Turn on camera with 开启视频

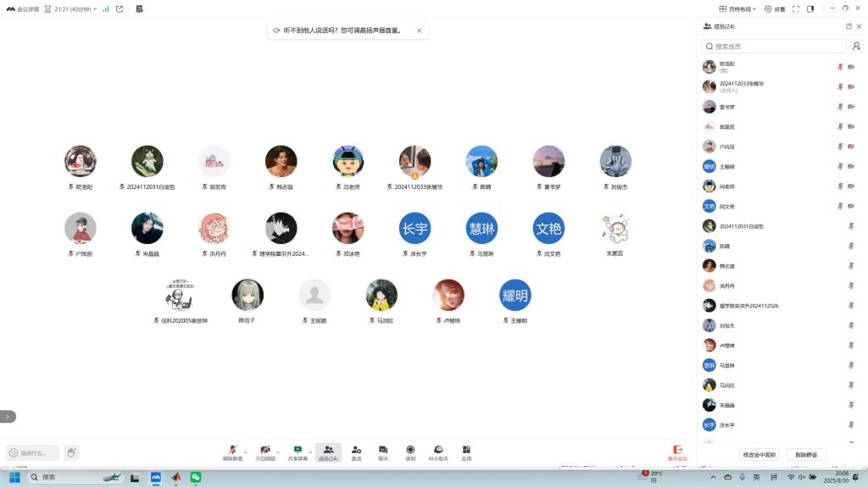(x=265, y=452)
